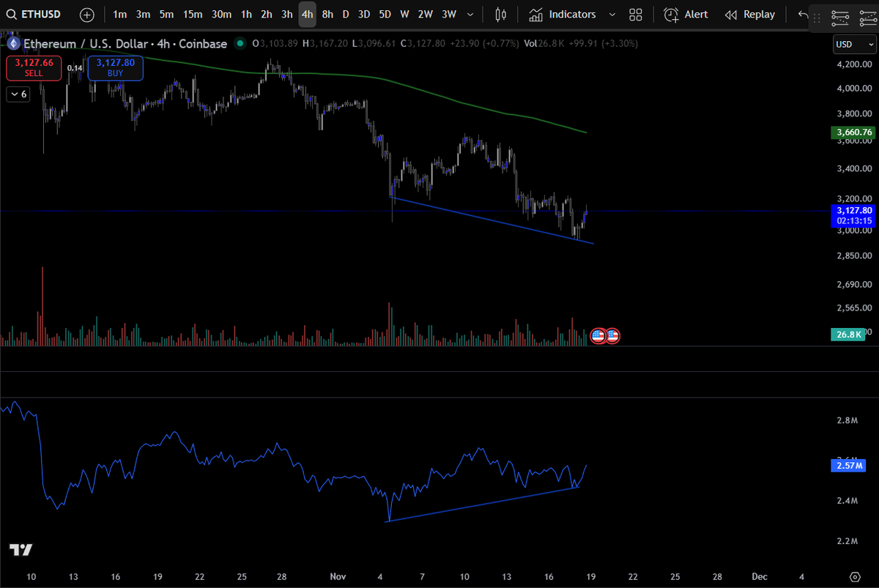Click the Nov label on time axis

click(337, 576)
